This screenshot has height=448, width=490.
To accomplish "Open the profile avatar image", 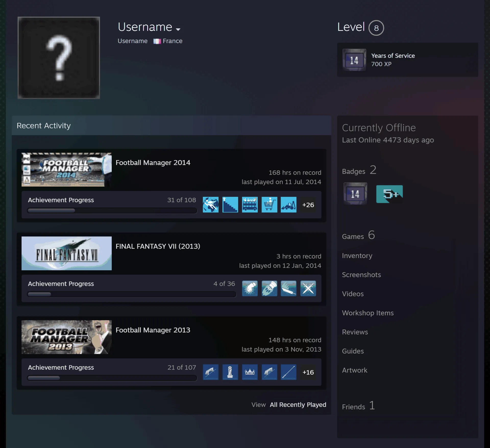I will [x=59, y=58].
